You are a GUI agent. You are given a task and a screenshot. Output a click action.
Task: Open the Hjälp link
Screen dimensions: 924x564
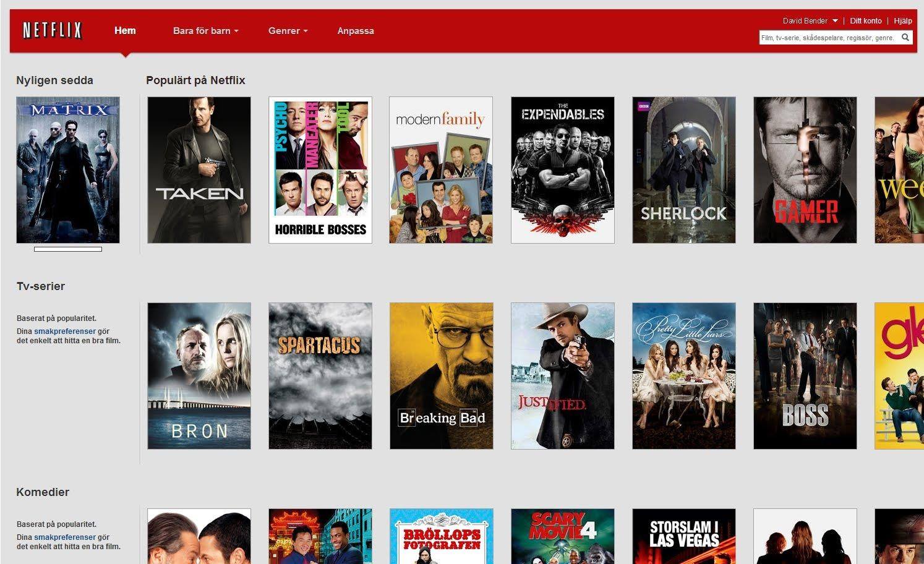click(x=903, y=21)
